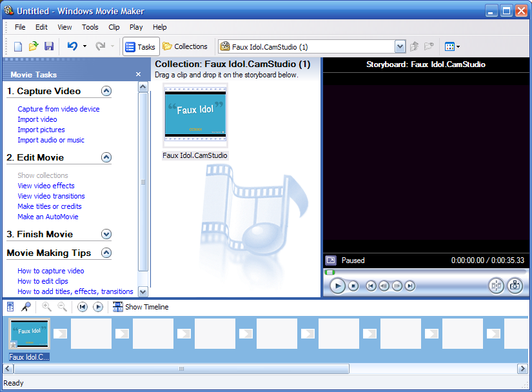
Task: Expand the Finish Movie section
Action: pos(106,234)
